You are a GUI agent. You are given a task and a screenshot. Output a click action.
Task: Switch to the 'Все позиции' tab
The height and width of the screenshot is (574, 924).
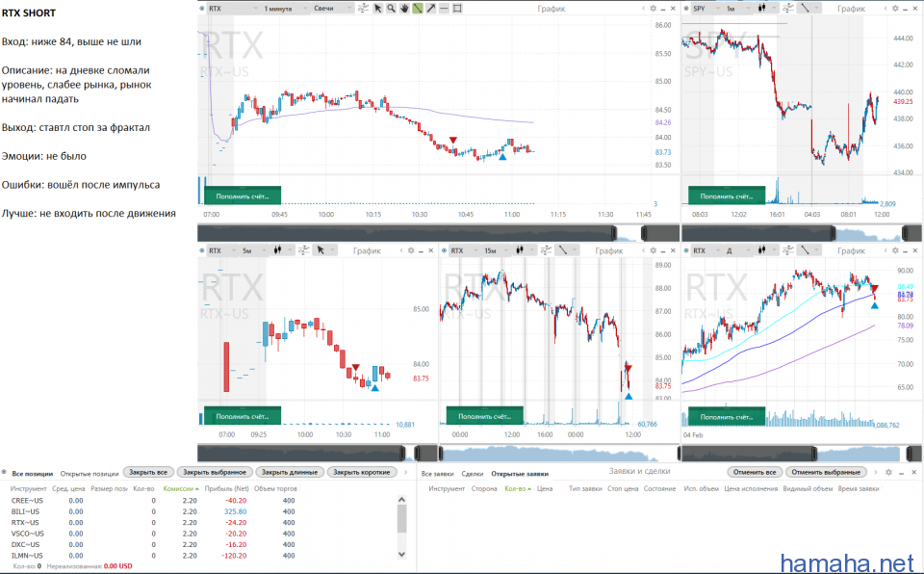(33, 474)
